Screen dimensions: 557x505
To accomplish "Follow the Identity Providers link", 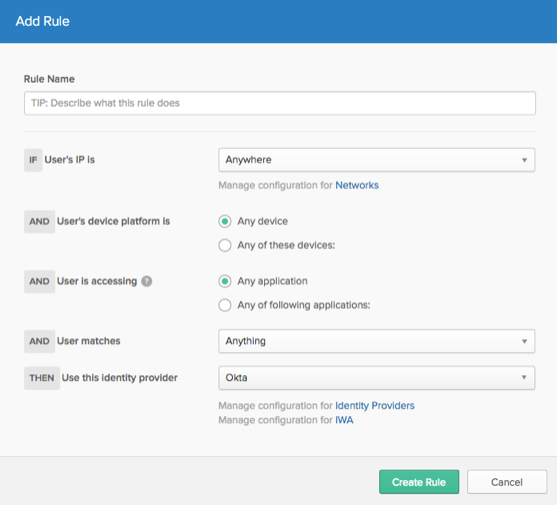I will [x=375, y=406].
